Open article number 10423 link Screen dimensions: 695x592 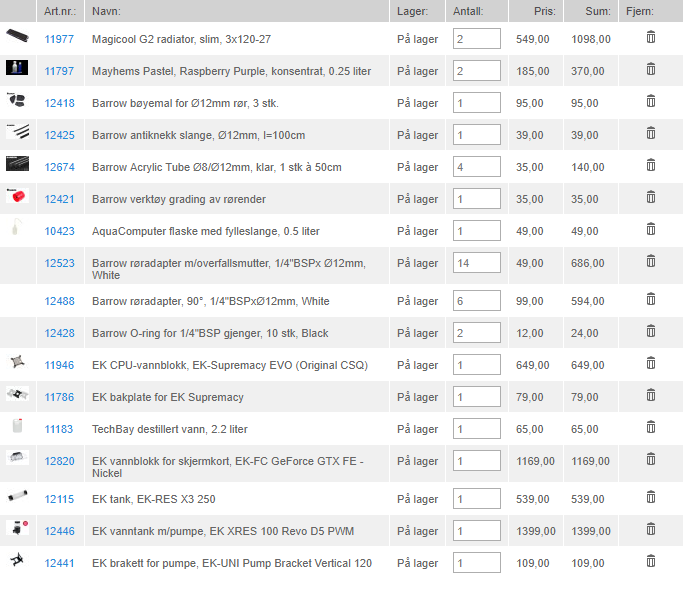tap(59, 231)
